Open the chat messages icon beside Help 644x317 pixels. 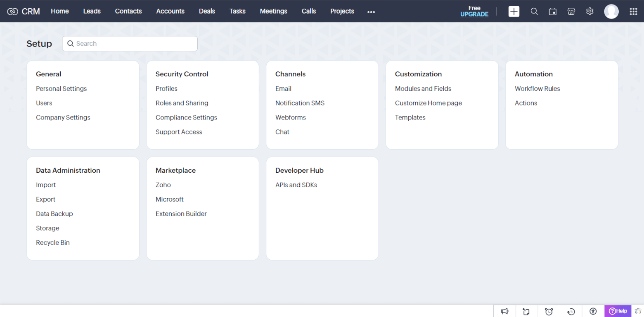click(x=638, y=311)
